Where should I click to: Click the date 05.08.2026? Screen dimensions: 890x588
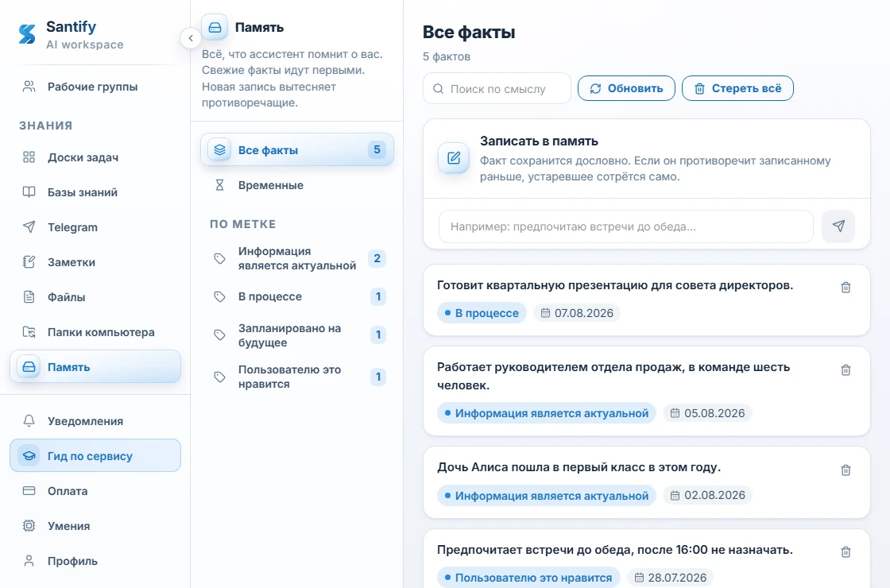click(x=707, y=413)
